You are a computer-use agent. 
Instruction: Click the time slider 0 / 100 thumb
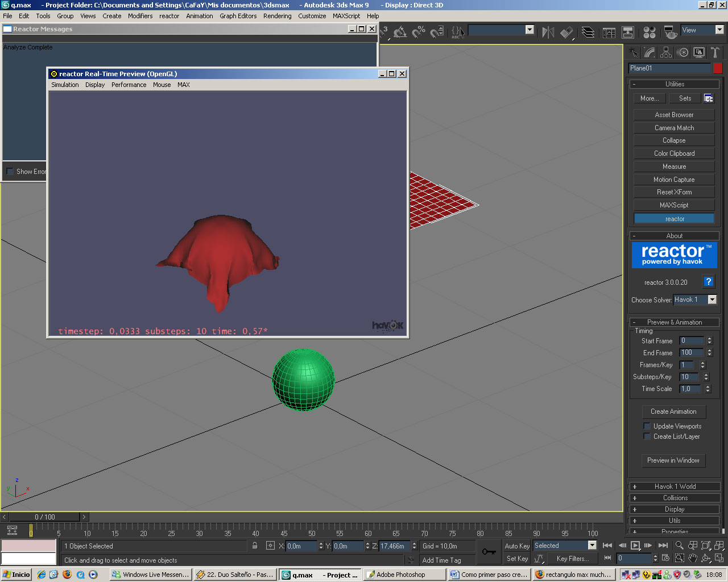45,517
